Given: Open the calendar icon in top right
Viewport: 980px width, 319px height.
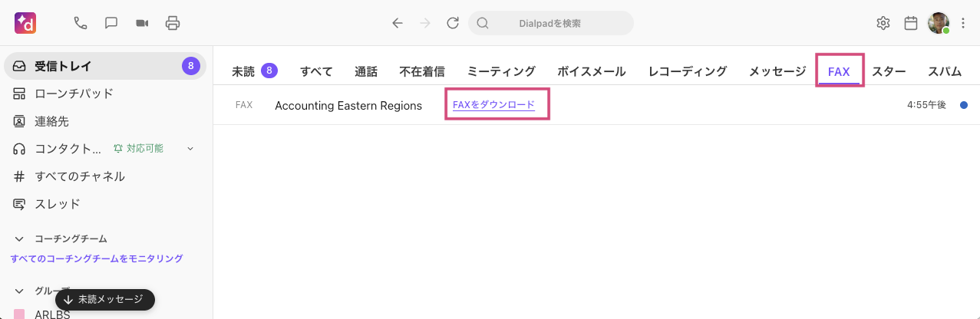Looking at the screenshot, I should click(911, 23).
